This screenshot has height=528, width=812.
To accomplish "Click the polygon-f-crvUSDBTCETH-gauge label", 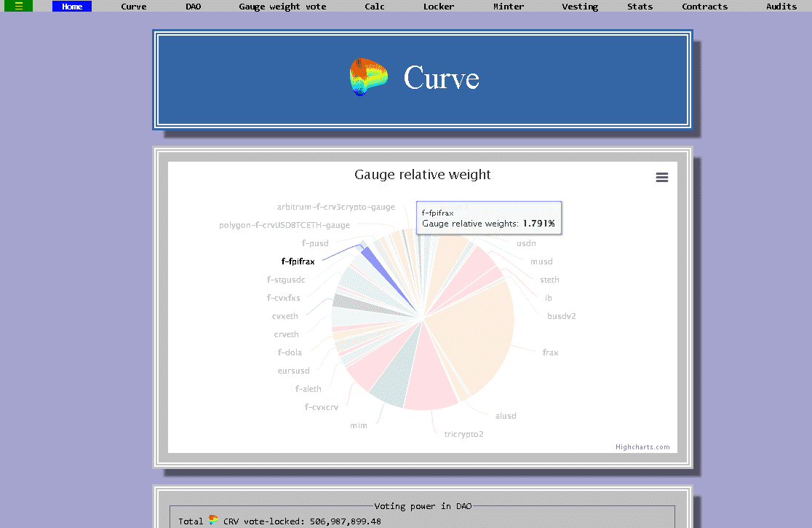I will click(284, 225).
